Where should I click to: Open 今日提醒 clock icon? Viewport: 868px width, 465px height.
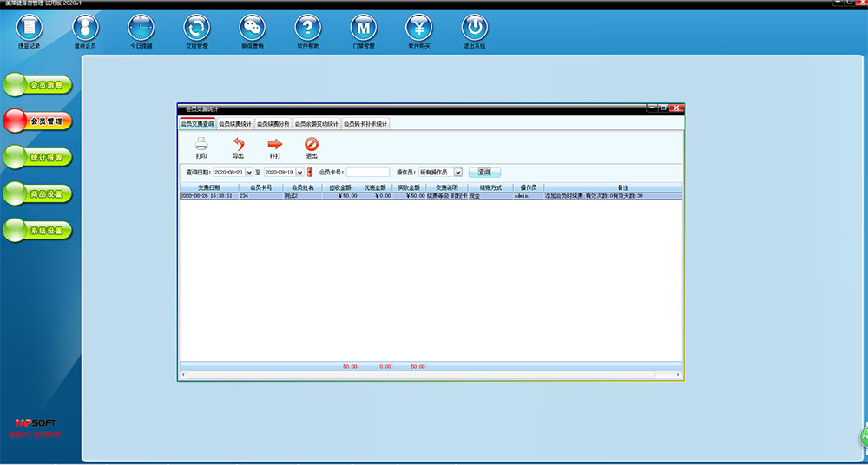point(141,28)
